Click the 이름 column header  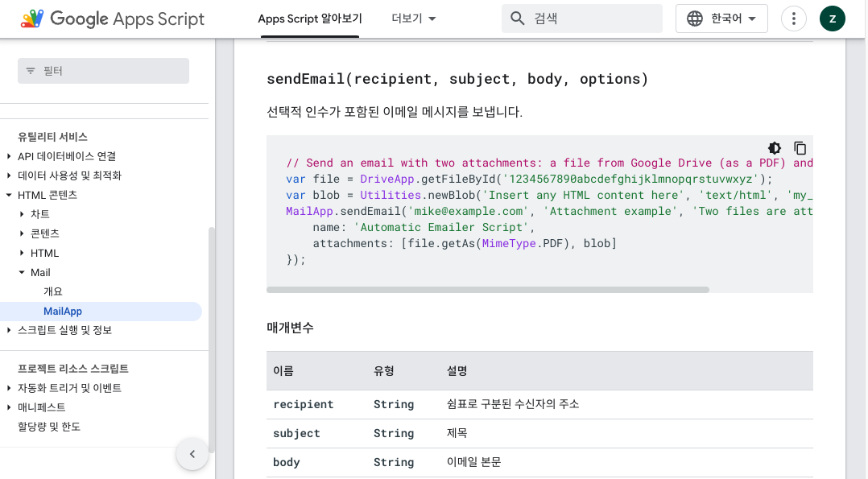283,371
